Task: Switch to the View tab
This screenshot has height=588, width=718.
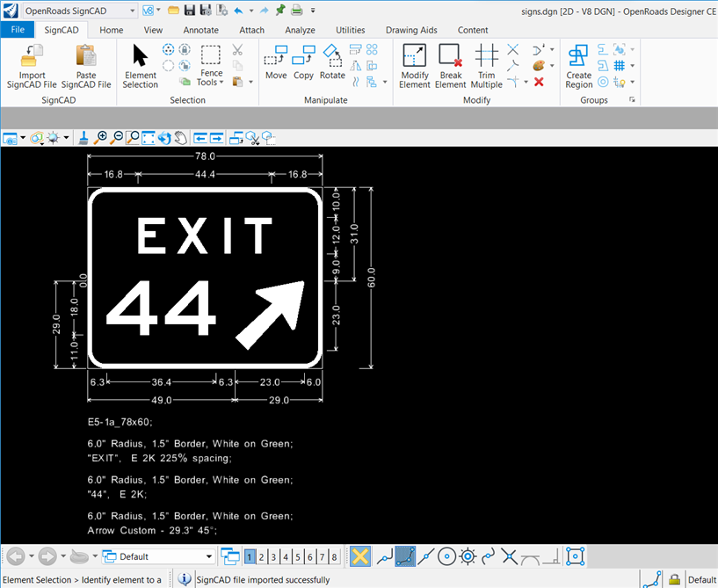Action: tap(153, 30)
